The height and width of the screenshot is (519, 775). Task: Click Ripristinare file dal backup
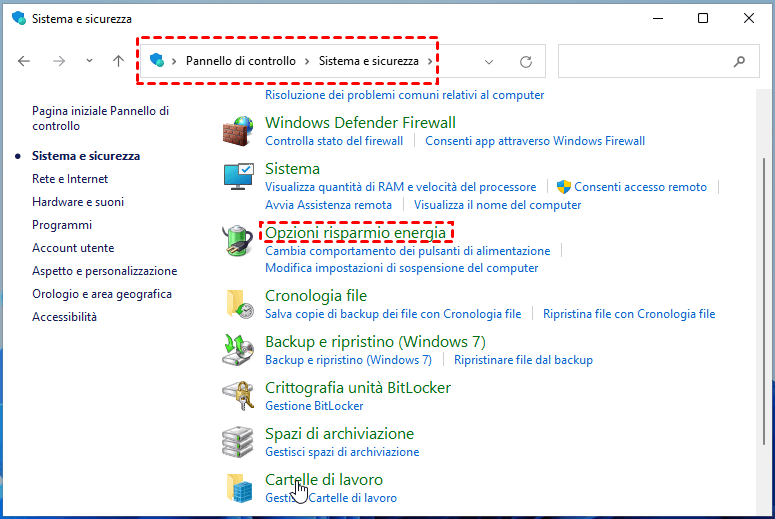[523, 360]
